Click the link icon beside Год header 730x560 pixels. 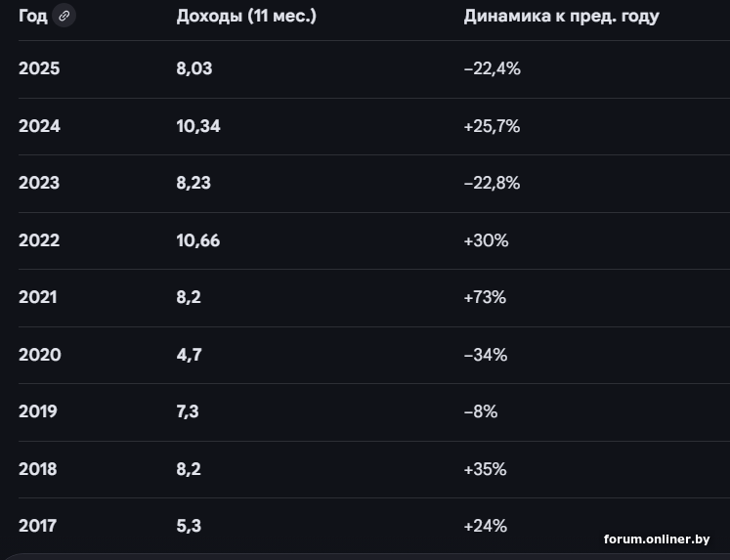(64, 17)
